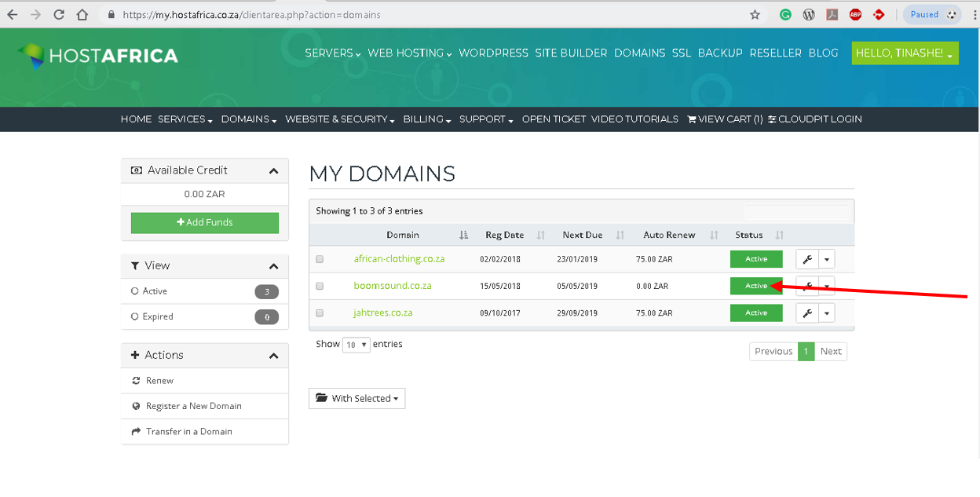The height and width of the screenshot is (497, 980).
Task: Bookmark page with the star icon
Action: [x=755, y=14]
